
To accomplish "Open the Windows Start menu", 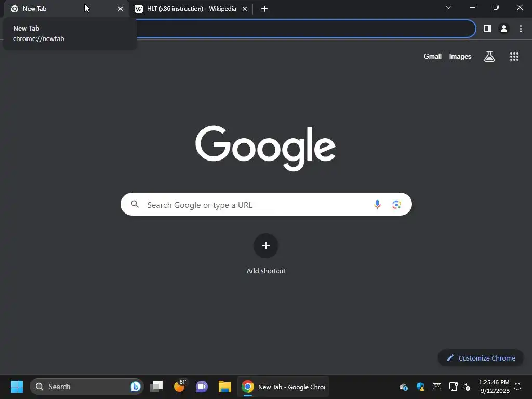I will pyautogui.click(x=17, y=387).
